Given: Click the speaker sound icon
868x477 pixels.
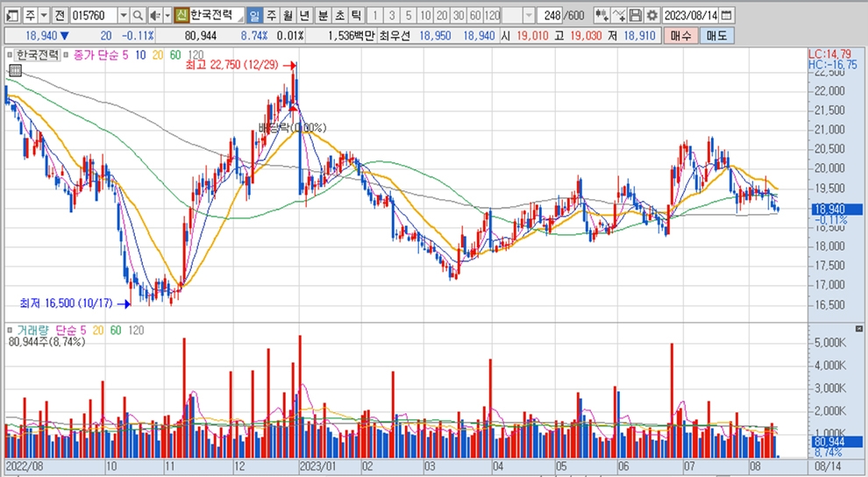Looking at the screenshot, I should [x=155, y=15].
